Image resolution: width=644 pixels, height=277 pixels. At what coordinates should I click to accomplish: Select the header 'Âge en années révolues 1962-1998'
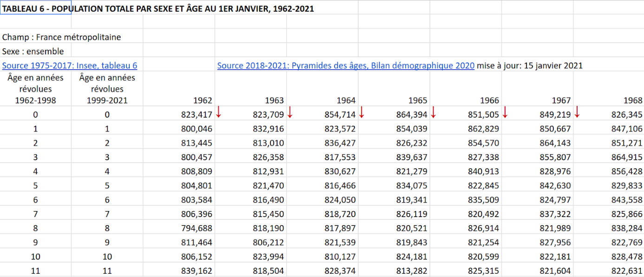[x=36, y=89]
